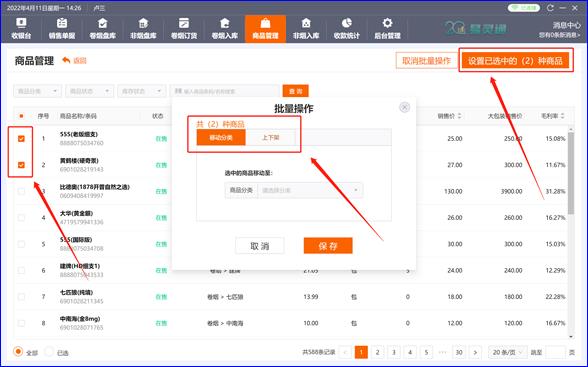The height and width of the screenshot is (367, 588).
Task: Open the 后台管理 backend settings gear
Action: click(x=387, y=28)
